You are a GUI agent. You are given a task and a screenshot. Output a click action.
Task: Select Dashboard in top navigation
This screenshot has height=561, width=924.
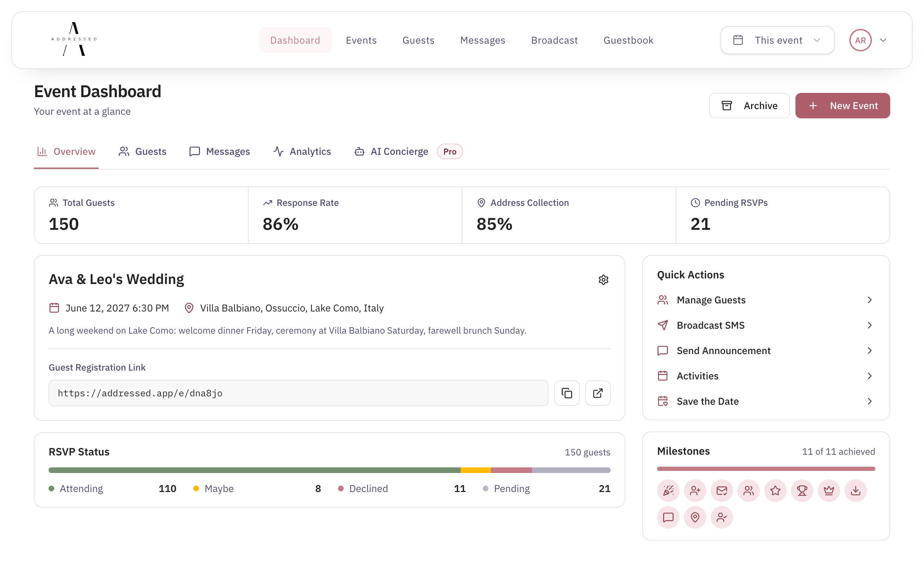[295, 40]
